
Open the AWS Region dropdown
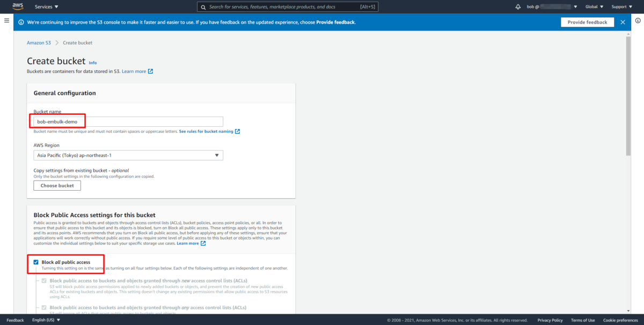pyautogui.click(x=128, y=155)
